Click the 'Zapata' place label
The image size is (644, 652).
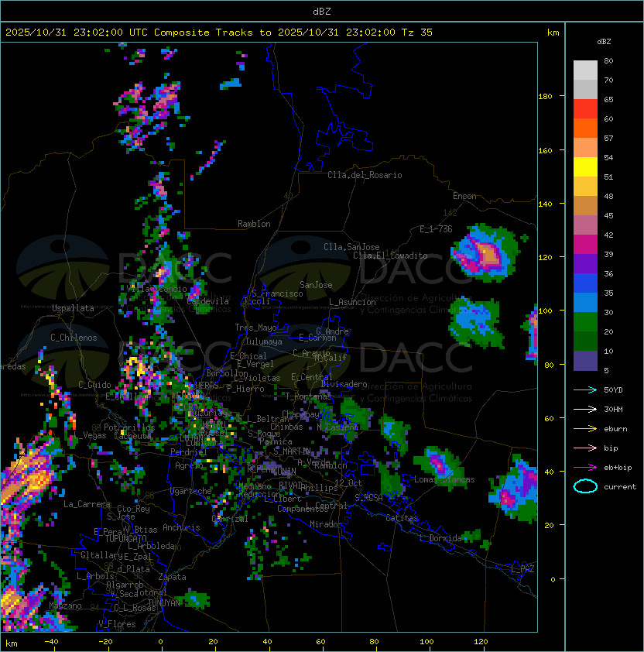point(172,577)
